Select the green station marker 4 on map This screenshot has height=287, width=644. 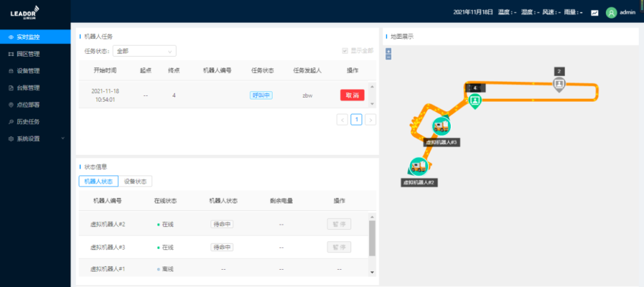point(475,101)
